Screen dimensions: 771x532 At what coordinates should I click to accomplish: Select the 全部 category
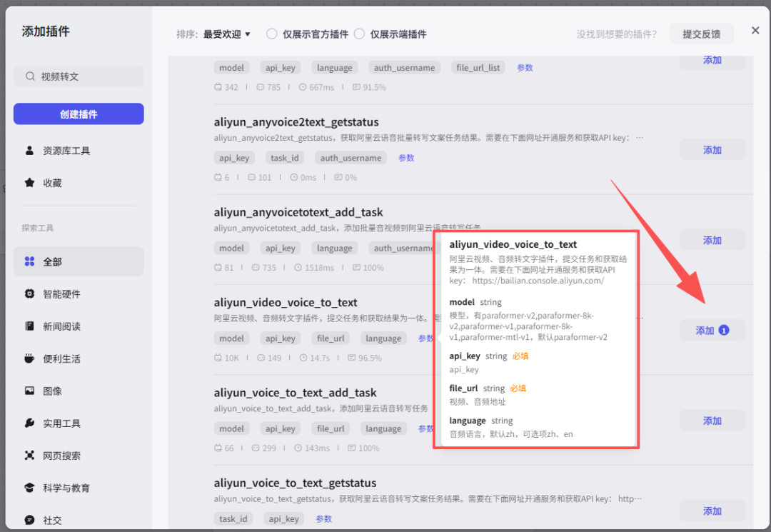(x=79, y=261)
